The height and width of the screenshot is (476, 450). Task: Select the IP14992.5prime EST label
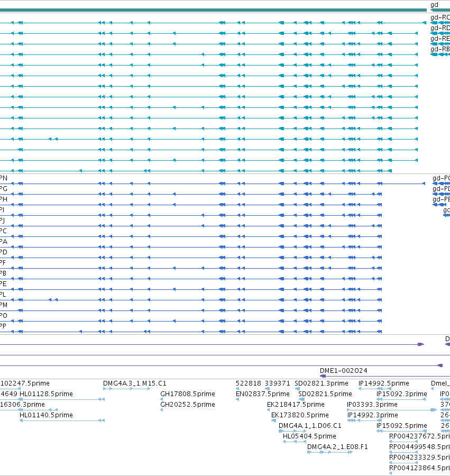384,383
